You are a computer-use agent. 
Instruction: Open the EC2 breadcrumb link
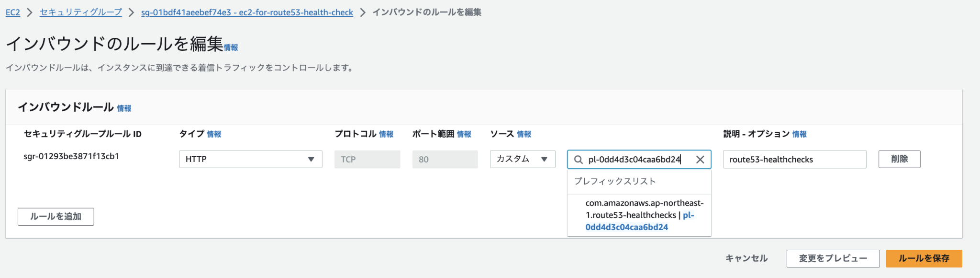(x=13, y=12)
